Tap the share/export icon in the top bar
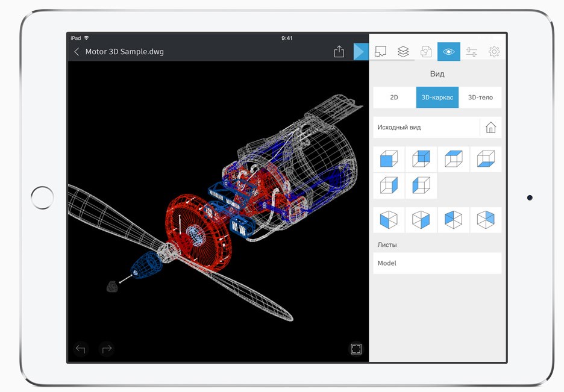Screen dimensions: 564x392 [339, 51]
